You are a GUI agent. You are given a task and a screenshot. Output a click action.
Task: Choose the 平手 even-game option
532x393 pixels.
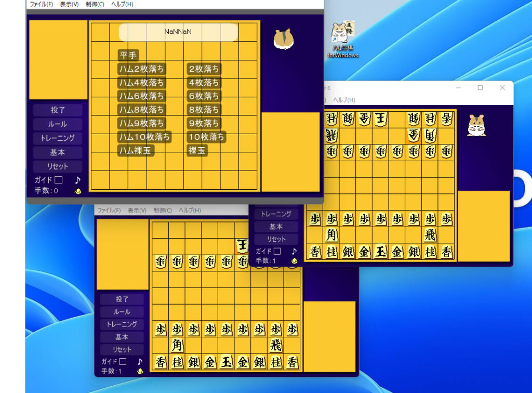point(128,55)
